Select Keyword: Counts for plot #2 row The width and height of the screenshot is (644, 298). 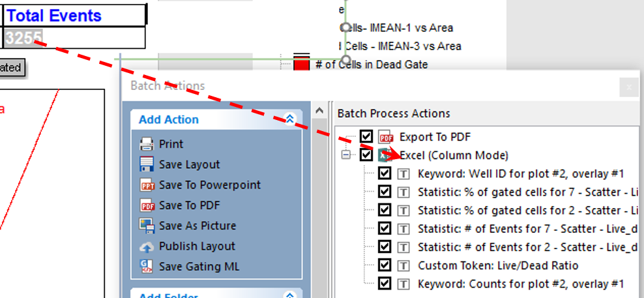(521, 284)
